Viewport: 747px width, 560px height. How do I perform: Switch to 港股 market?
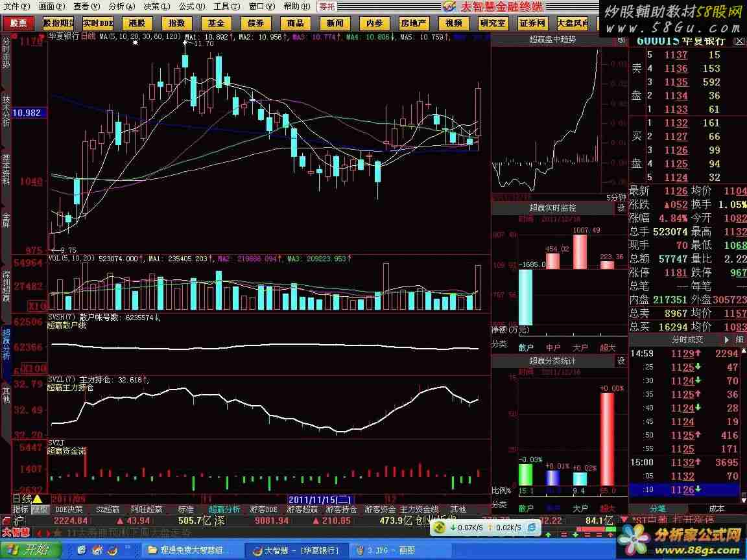(x=137, y=23)
